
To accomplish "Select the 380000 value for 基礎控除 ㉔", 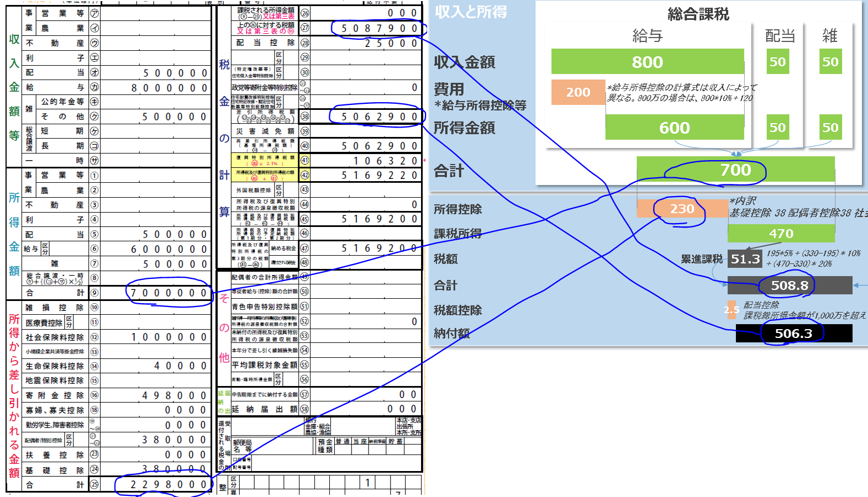I will 175,469.
